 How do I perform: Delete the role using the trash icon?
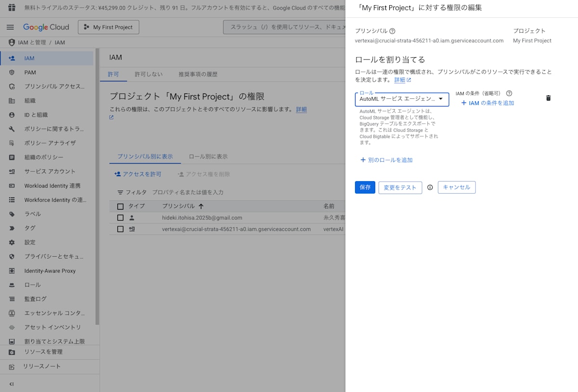point(548,98)
